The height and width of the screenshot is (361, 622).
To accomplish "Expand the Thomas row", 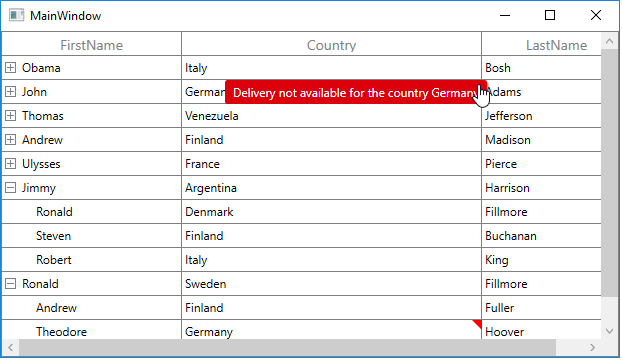I will (11, 116).
